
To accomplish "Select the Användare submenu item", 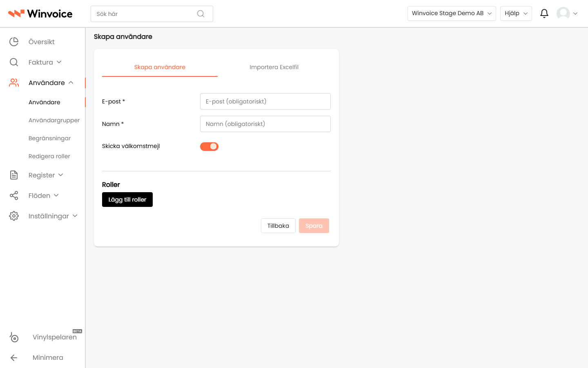I will (45, 102).
